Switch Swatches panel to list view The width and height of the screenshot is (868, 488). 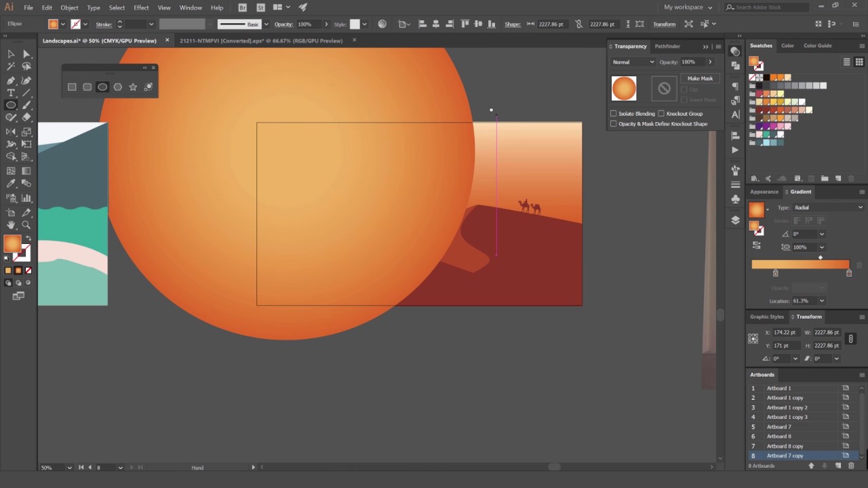coord(847,62)
